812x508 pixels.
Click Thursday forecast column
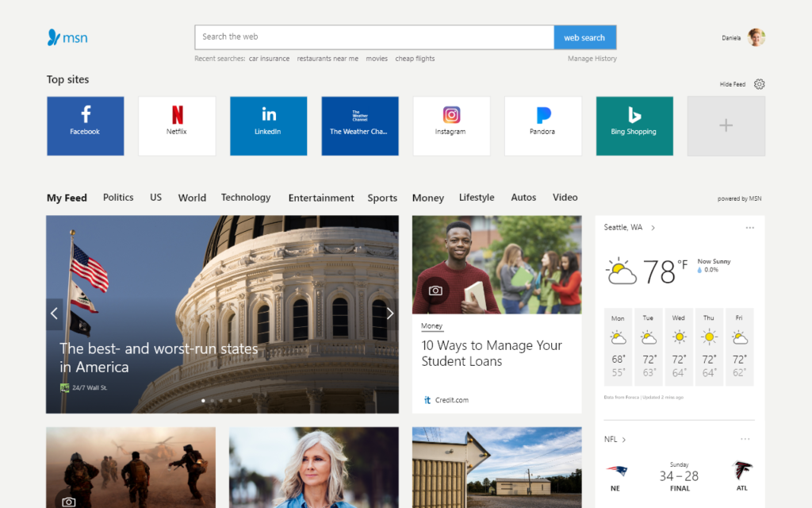click(709, 347)
